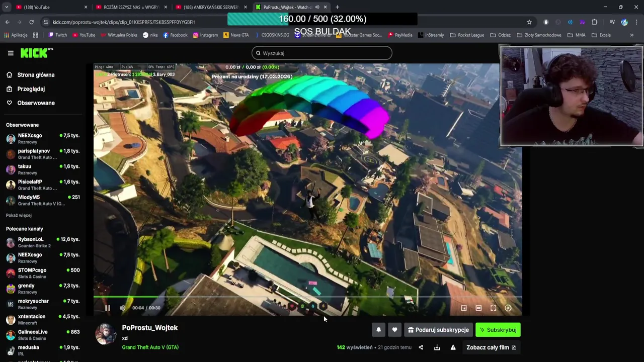Open Złoty Samochodowe bookmarks folder
Screen dimensions: 644x362
click(x=539, y=35)
